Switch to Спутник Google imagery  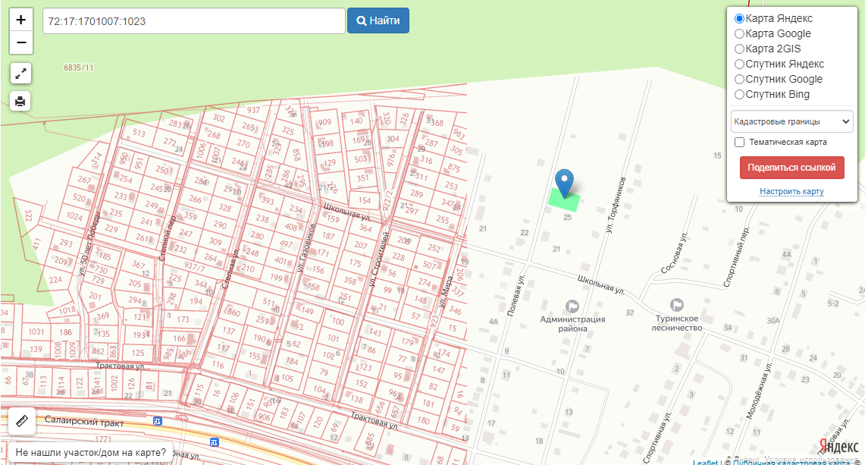coord(739,80)
